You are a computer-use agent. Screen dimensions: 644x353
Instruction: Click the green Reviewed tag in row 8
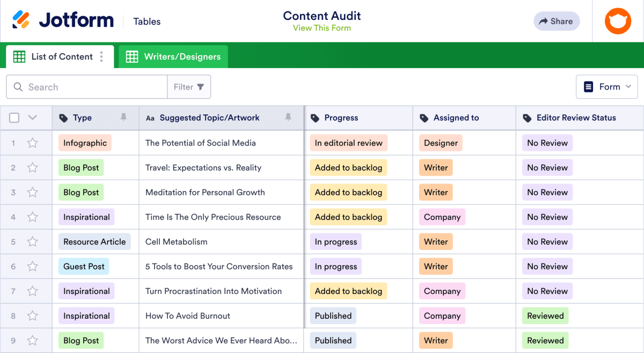point(545,316)
